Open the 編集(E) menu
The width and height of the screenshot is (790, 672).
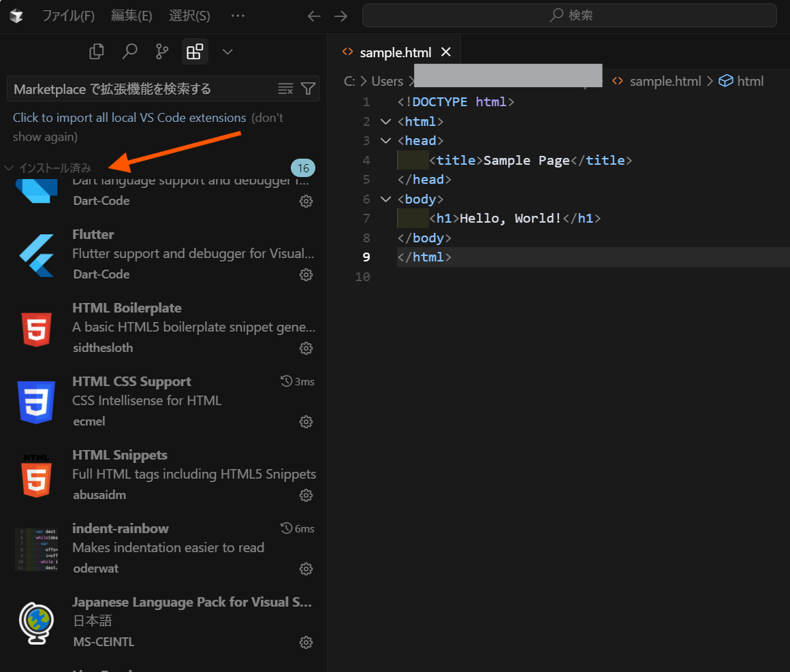tap(131, 16)
